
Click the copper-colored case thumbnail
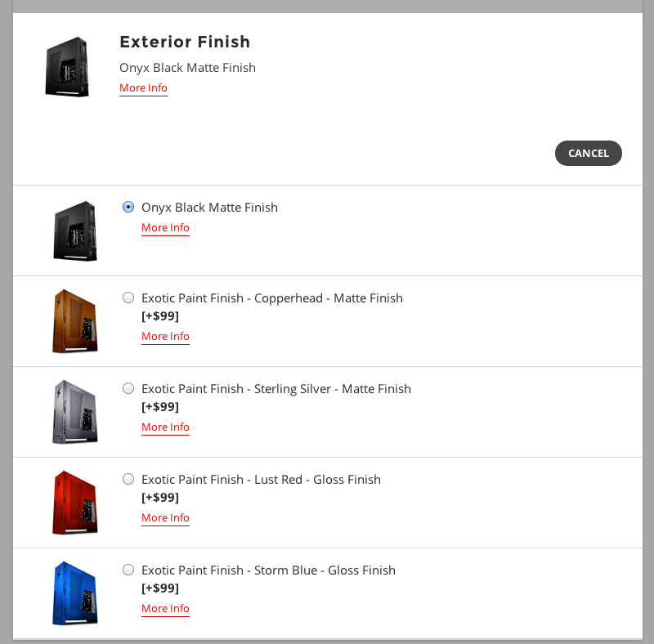pos(75,321)
